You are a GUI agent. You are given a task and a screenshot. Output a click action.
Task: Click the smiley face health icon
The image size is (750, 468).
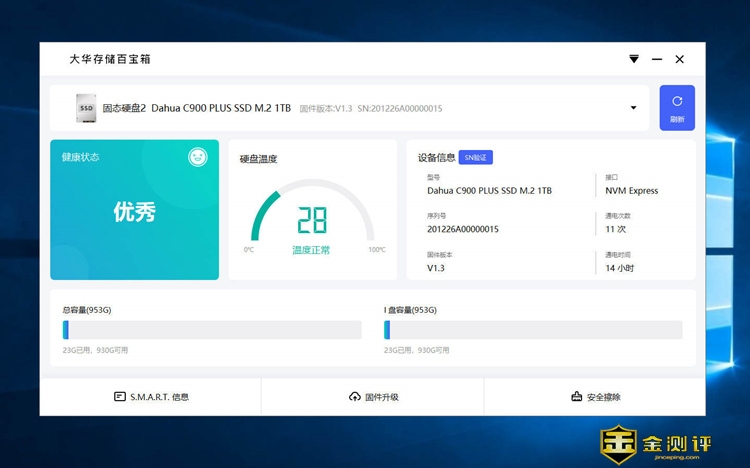click(x=198, y=157)
